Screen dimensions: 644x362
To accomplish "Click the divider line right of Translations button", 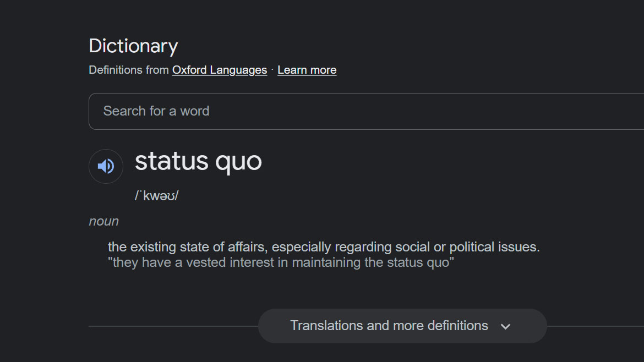I will tap(594, 326).
